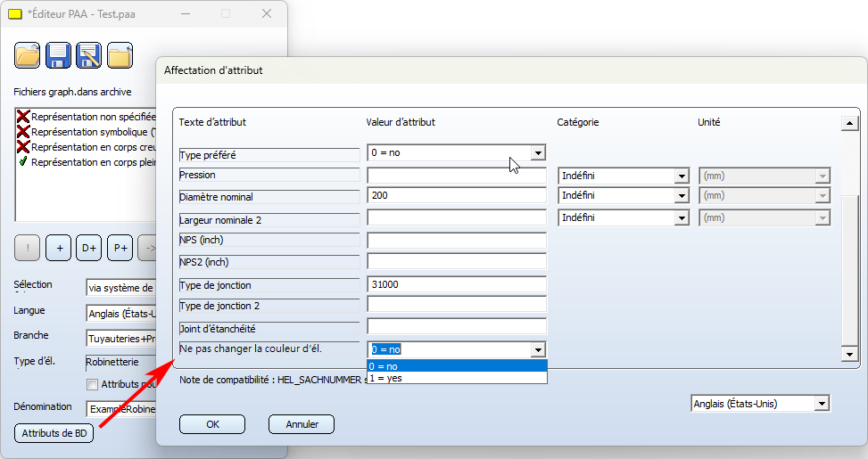The image size is (868, 459).
Task: Click the open file folder icon
Action: [28, 55]
